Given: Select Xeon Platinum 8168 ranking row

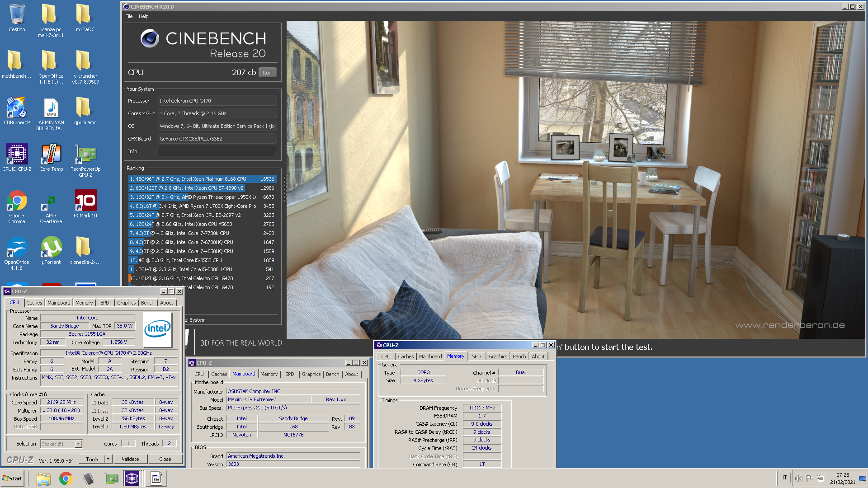Looking at the screenshot, I should tap(202, 179).
